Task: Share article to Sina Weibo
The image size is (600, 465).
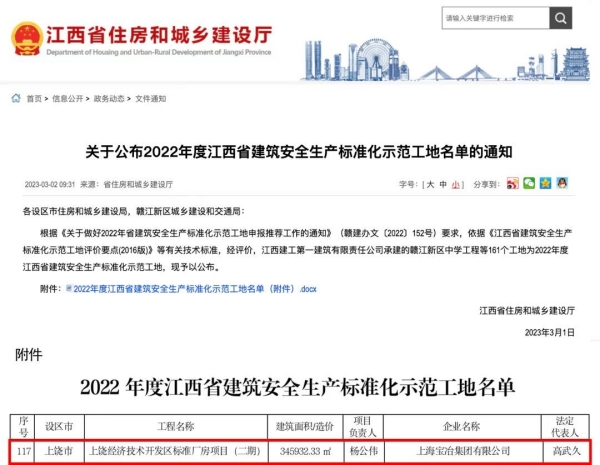Action: pyautogui.click(x=513, y=184)
